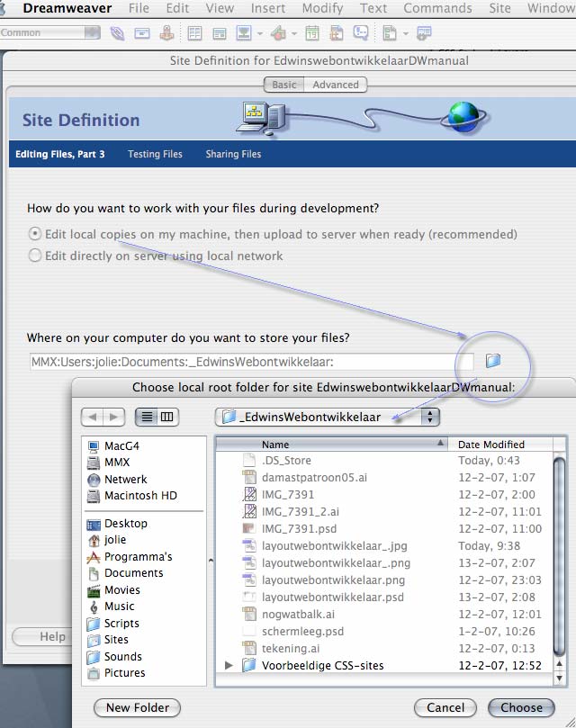Image resolution: width=576 pixels, height=728 pixels.
Task: Open the Modify menu
Action: (x=322, y=8)
